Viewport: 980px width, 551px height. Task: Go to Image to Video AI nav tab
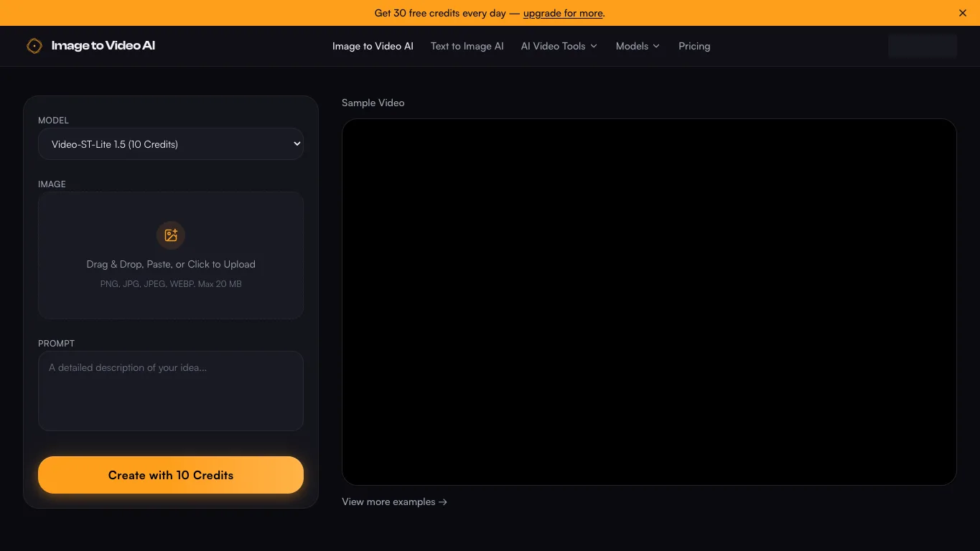[x=373, y=46]
